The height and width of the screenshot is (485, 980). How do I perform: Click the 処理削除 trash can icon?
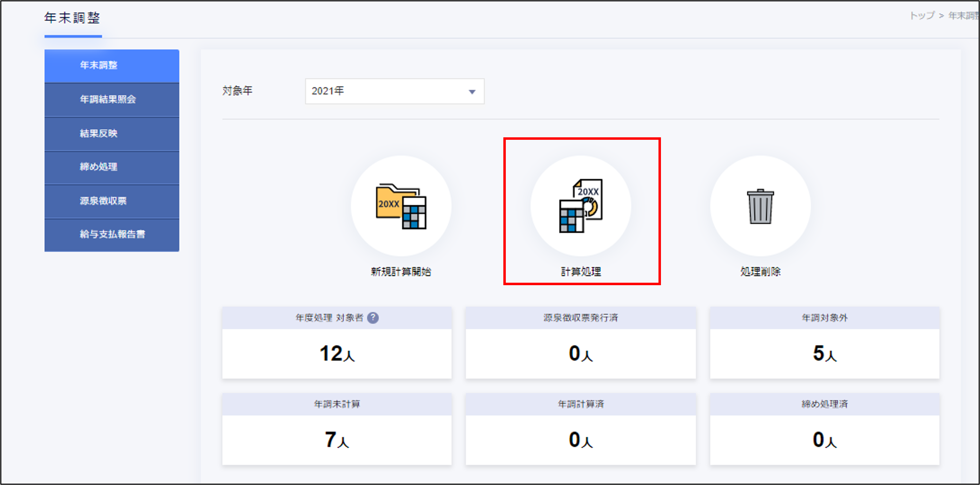click(760, 206)
